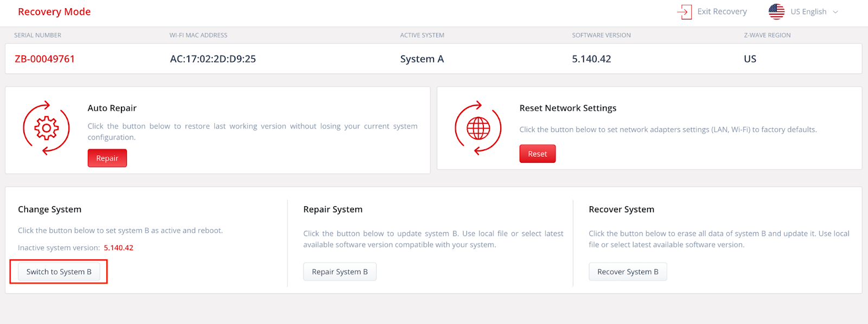Click the software version 5.140.42 in info bar
Viewport: 868px width, 324px height.
[x=591, y=59]
